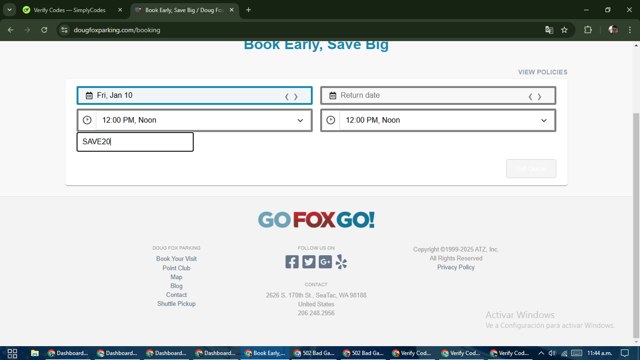Click calendar icon in departure date field
Image resolution: width=640 pixels, height=360 pixels.
pos(89,96)
